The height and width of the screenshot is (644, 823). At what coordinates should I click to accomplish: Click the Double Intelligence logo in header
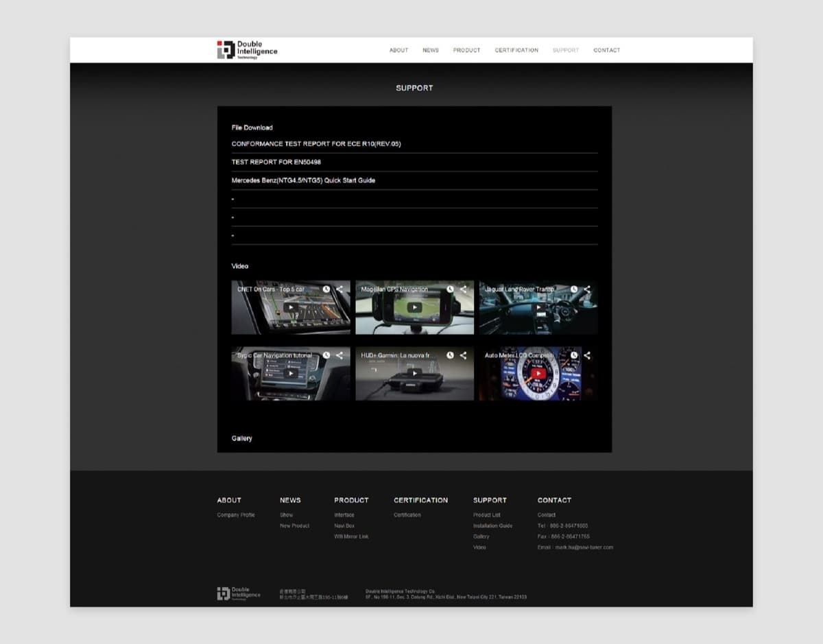pyautogui.click(x=248, y=50)
